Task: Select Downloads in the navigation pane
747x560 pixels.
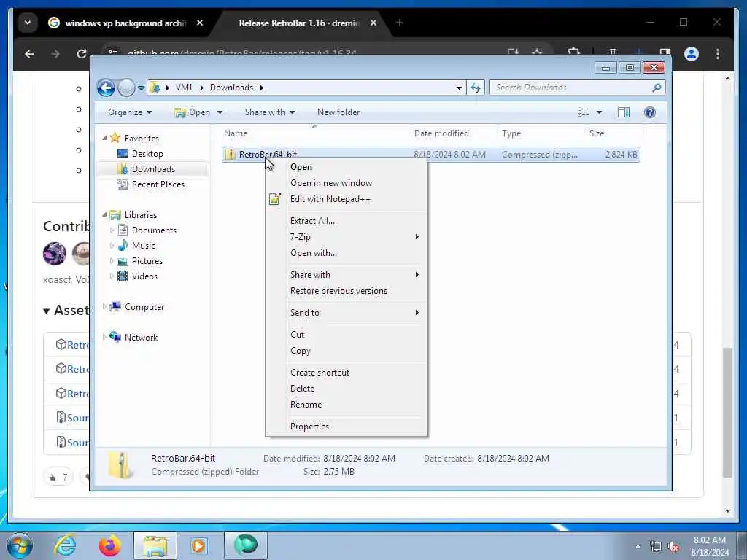Action: [x=153, y=169]
